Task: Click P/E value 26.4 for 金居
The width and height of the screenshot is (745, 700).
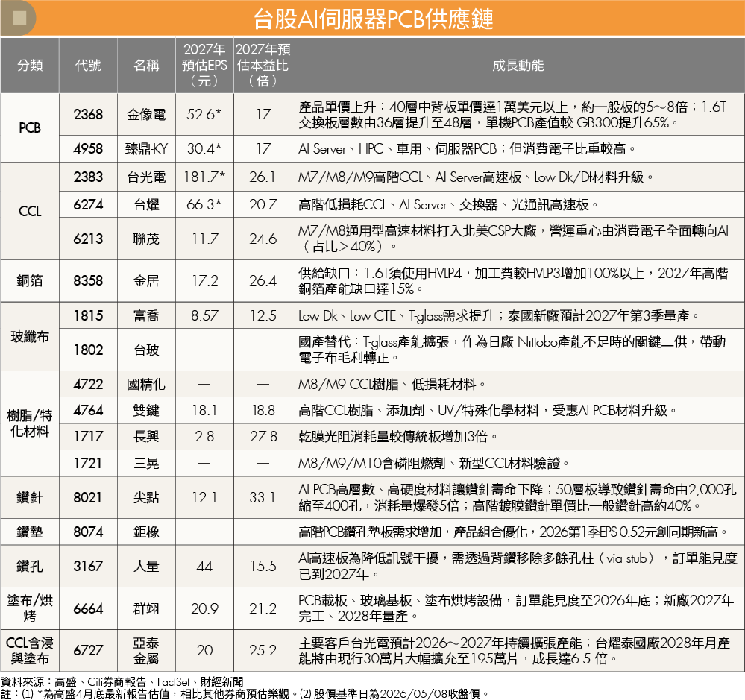Action: 263,280
